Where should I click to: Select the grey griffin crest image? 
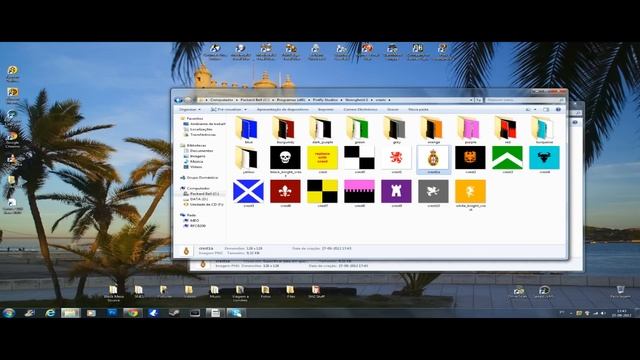click(433, 191)
